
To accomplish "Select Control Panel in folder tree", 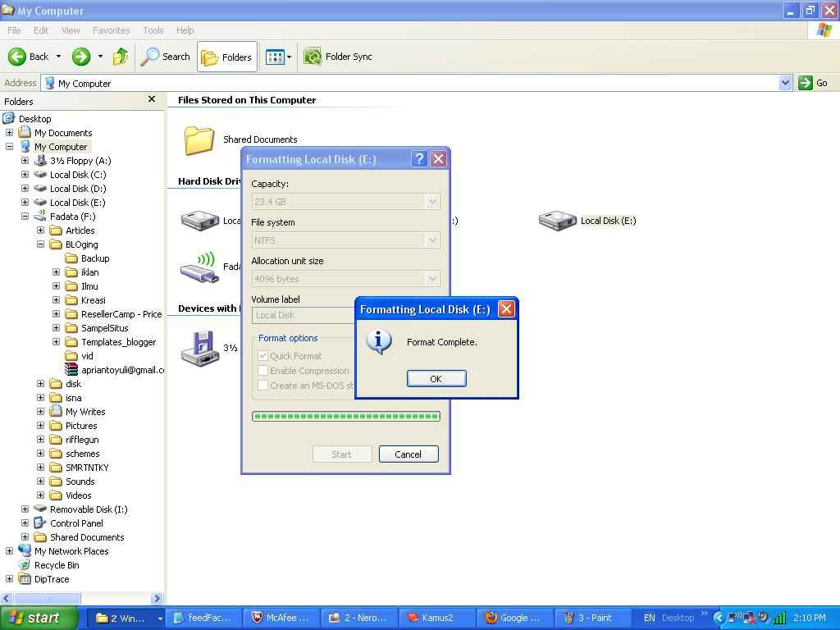I will [x=76, y=523].
